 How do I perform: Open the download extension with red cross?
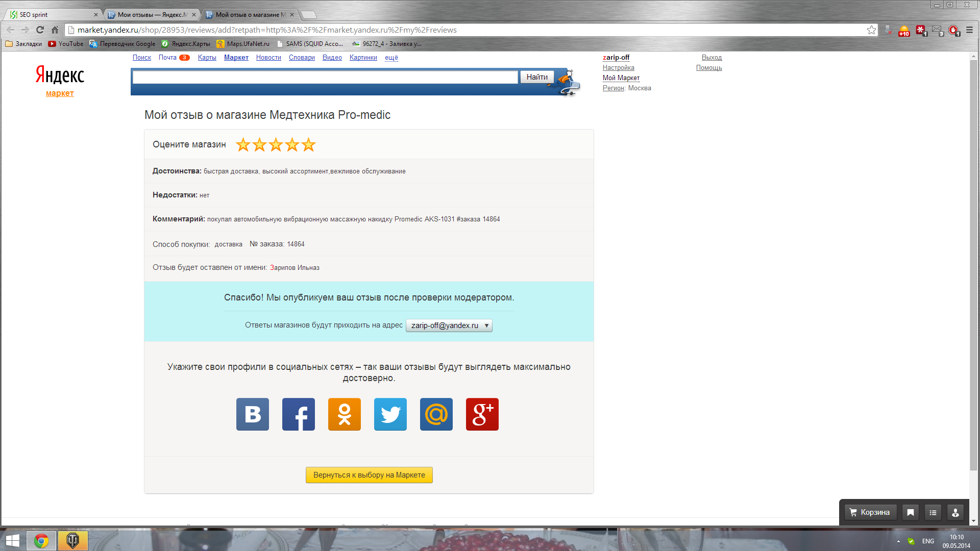coord(888,30)
